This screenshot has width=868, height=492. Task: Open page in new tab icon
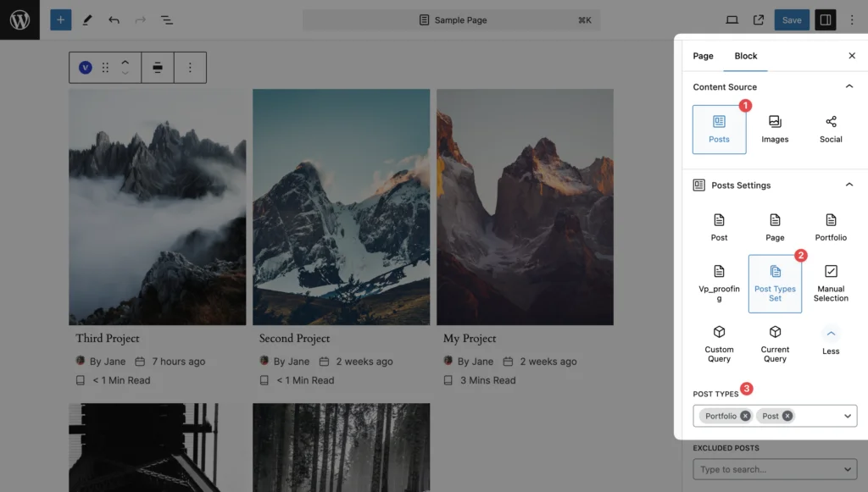pos(759,20)
